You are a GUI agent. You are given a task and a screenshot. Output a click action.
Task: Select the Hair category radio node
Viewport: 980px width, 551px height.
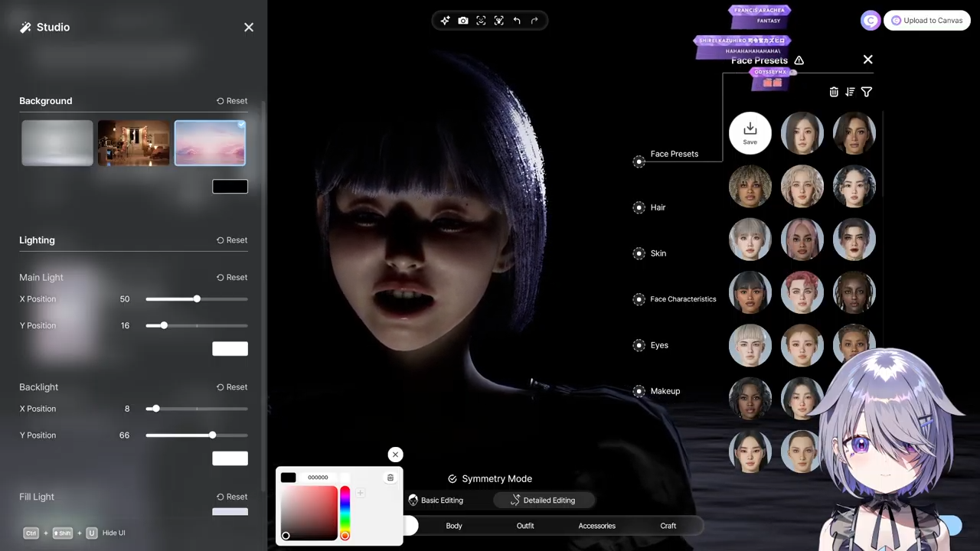click(639, 207)
